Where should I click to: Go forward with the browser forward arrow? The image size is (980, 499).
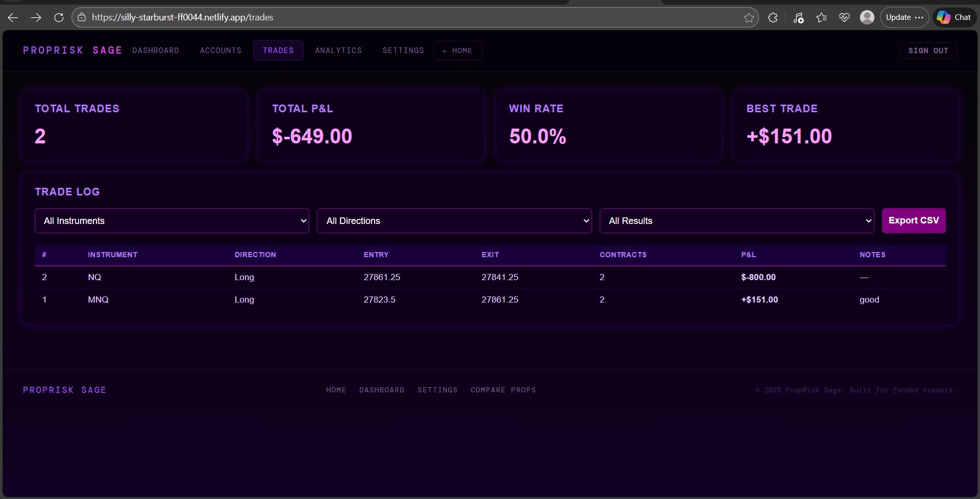coord(36,17)
